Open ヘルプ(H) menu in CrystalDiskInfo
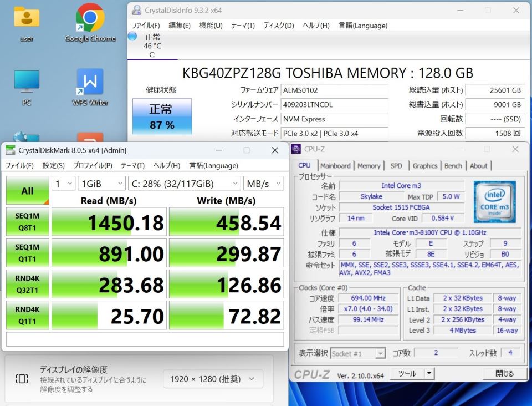 (316, 26)
